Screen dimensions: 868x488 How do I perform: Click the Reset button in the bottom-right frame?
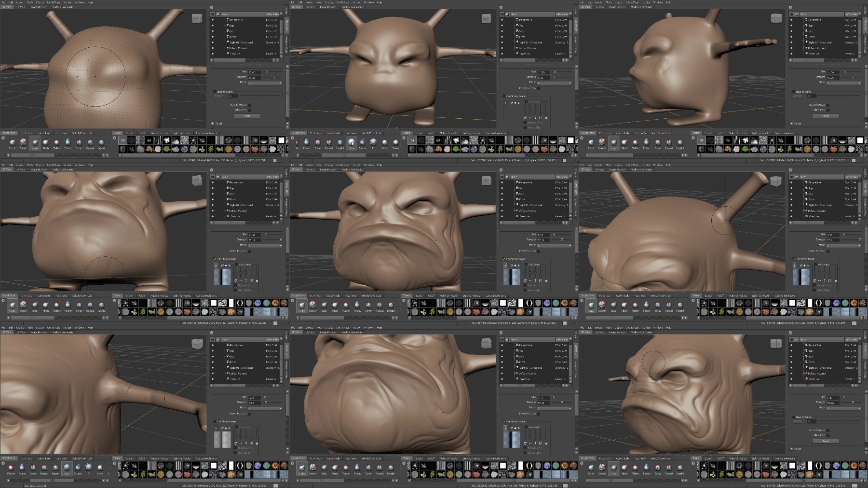point(826,441)
